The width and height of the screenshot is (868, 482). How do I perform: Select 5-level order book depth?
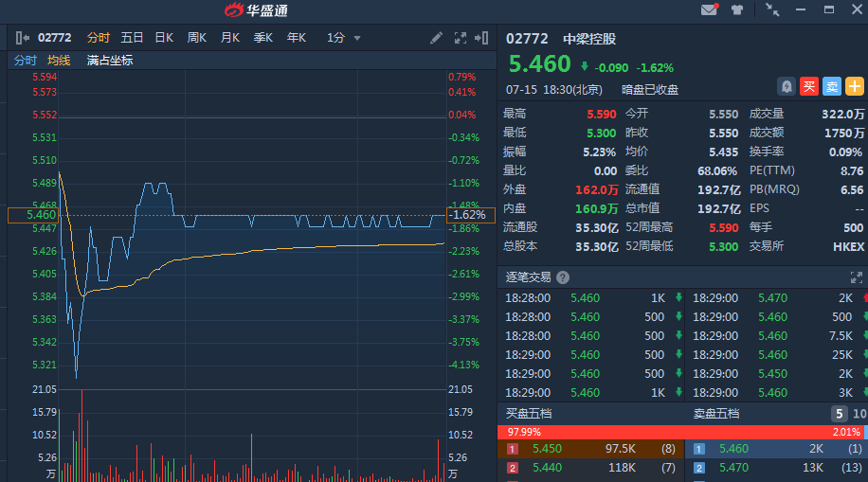tap(839, 414)
